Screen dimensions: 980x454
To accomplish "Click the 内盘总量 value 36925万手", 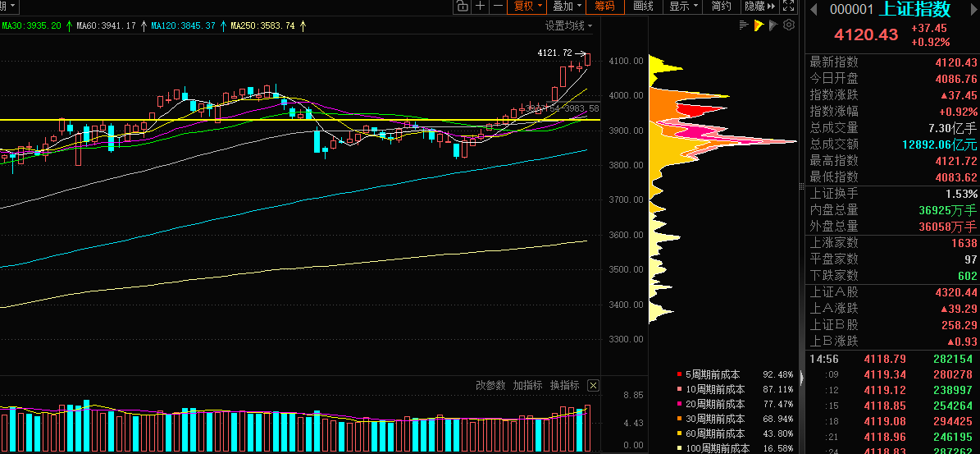I will point(947,211).
